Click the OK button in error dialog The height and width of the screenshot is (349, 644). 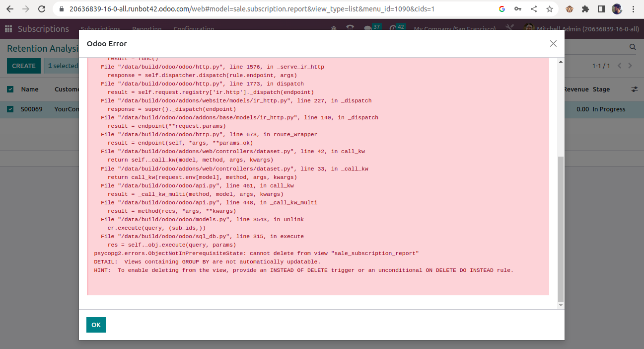(x=96, y=325)
